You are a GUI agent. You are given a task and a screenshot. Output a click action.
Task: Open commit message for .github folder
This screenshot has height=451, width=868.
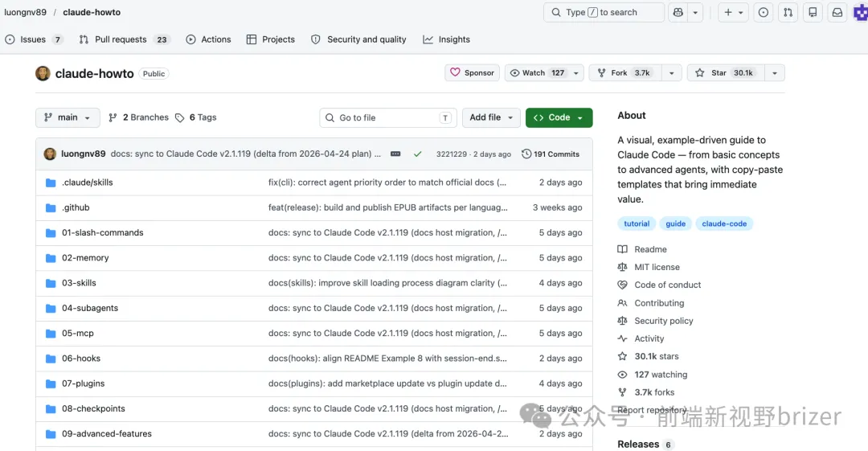coord(387,207)
